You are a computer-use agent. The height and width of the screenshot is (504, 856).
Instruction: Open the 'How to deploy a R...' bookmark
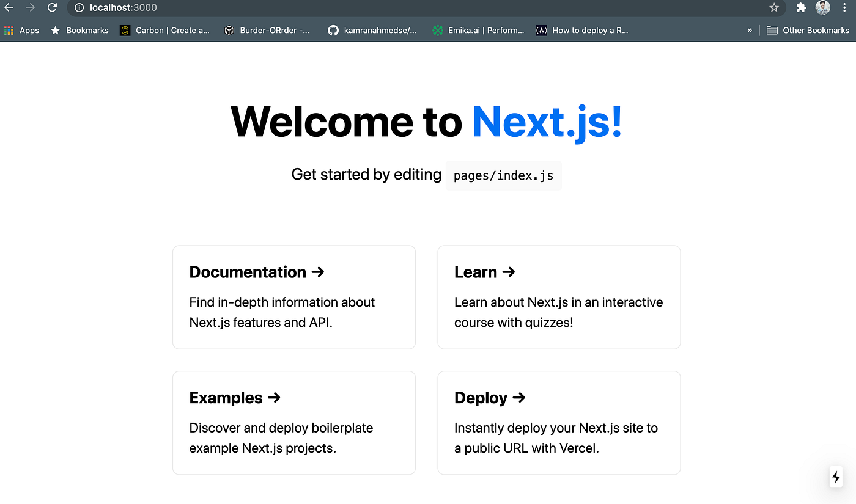(x=582, y=30)
